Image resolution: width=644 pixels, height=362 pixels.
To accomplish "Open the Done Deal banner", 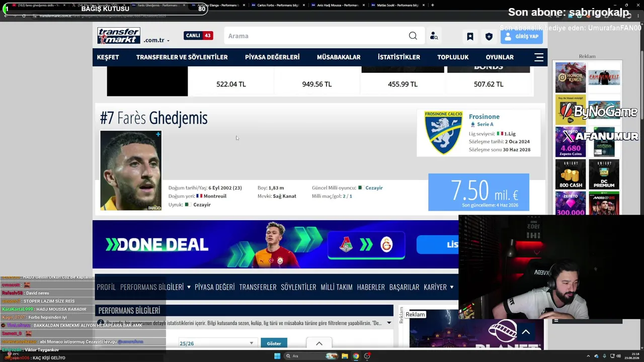I will (276, 244).
